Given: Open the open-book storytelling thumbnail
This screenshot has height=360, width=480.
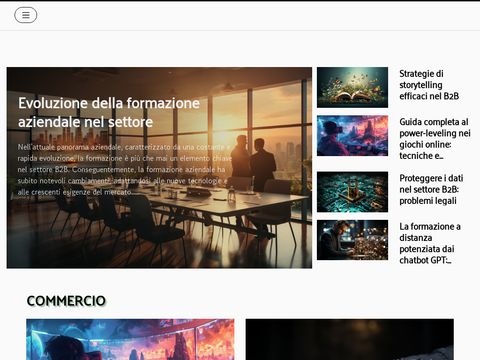Looking at the screenshot, I should [352, 87].
